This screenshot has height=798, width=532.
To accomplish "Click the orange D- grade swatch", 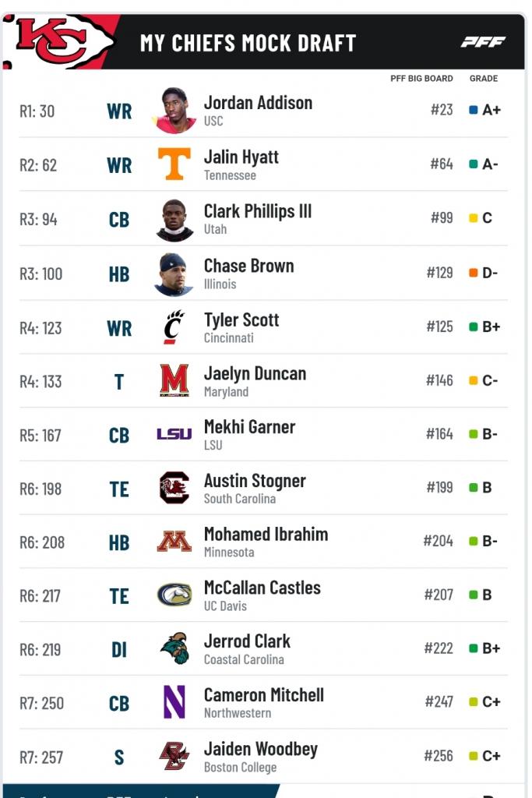I will pos(473,273).
